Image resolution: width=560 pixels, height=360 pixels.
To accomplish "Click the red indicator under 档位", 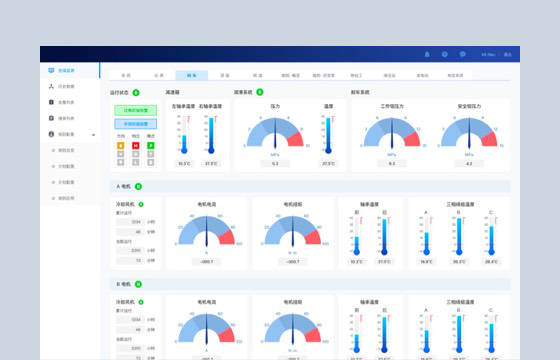I will coord(136,146).
